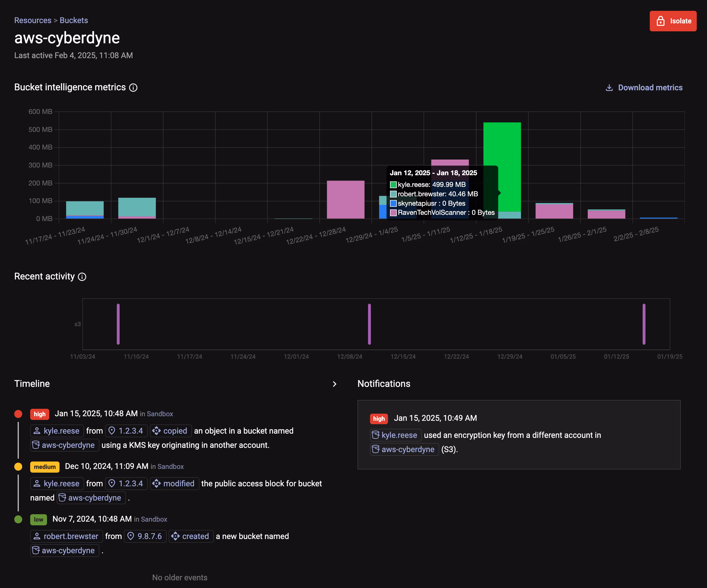
Task: Click the first s3 activity marker
Action: (118, 324)
